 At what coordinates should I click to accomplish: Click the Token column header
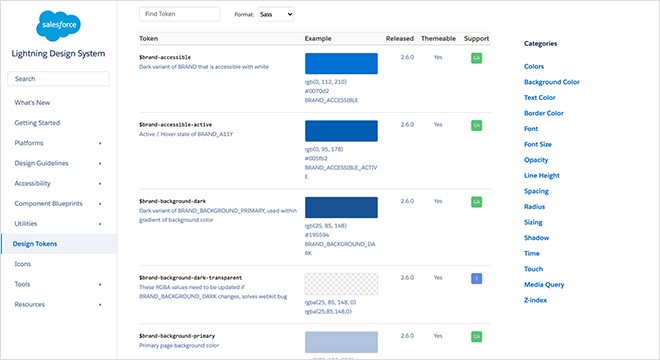tap(149, 38)
